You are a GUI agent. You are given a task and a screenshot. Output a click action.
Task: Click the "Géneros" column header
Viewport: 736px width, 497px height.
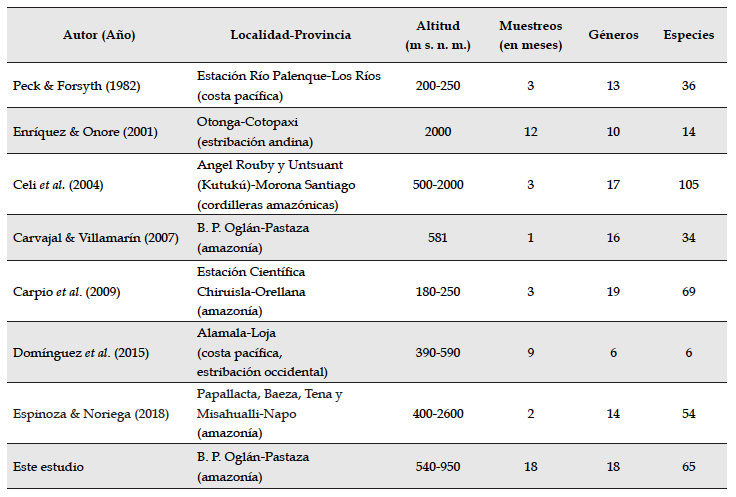point(613,35)
